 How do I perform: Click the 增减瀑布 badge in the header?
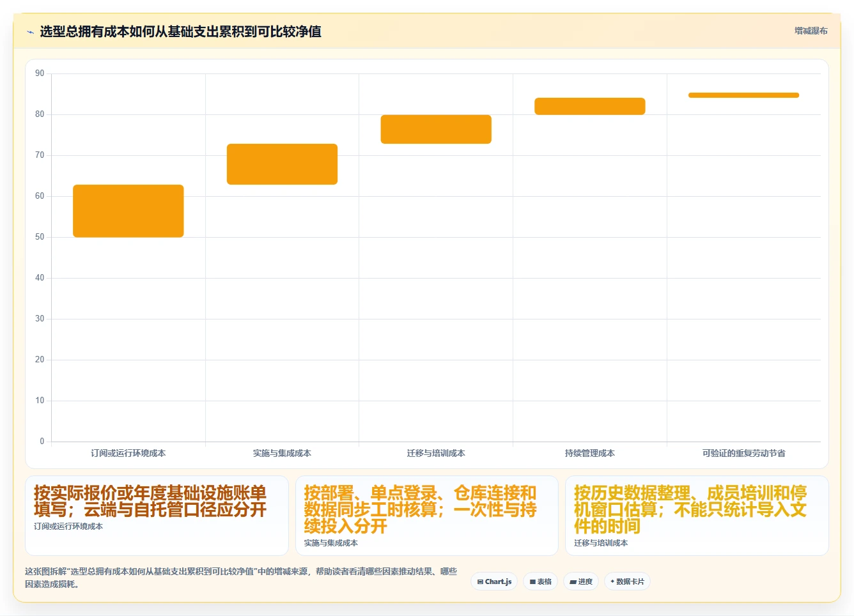[811, 31]
